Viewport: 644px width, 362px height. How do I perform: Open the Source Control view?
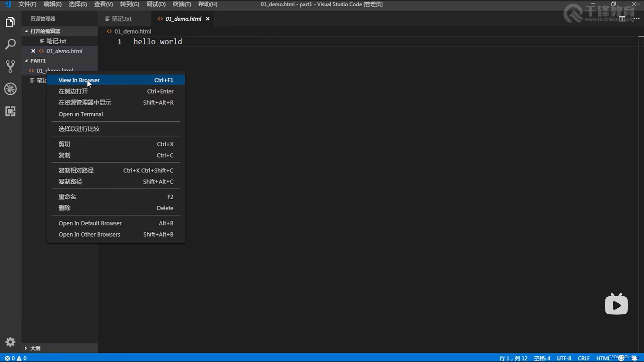10,66
